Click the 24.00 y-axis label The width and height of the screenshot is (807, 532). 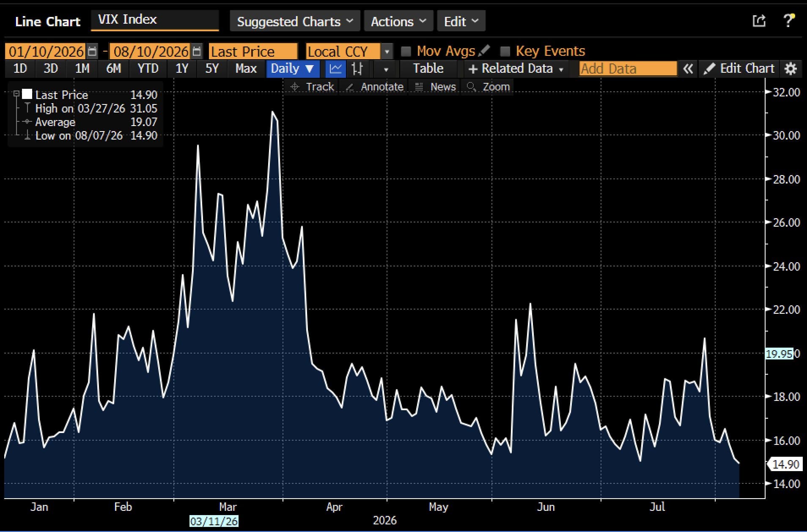coord(787,266)
